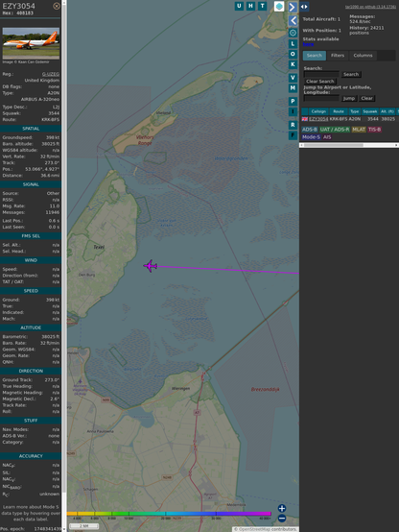Click the Clear Search button
Image resolution: width=399 pixels, height=532 pixels.
319,82
